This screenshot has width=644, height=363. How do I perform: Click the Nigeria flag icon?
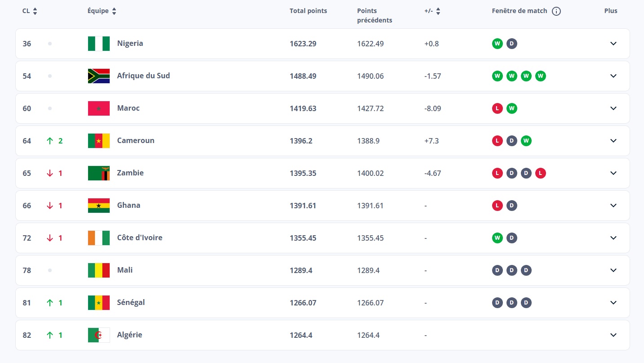pos(98,44)
